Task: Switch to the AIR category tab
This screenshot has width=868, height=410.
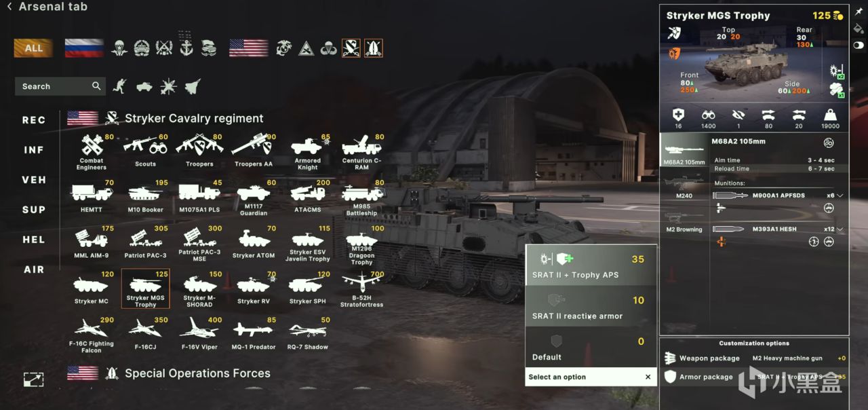Action: pos(34,269)
